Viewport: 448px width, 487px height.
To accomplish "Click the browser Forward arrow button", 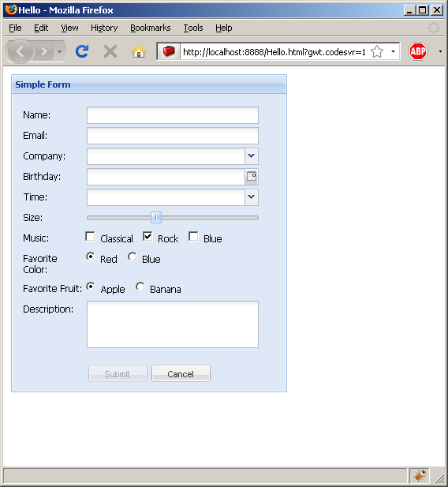I will coord(44,51).
